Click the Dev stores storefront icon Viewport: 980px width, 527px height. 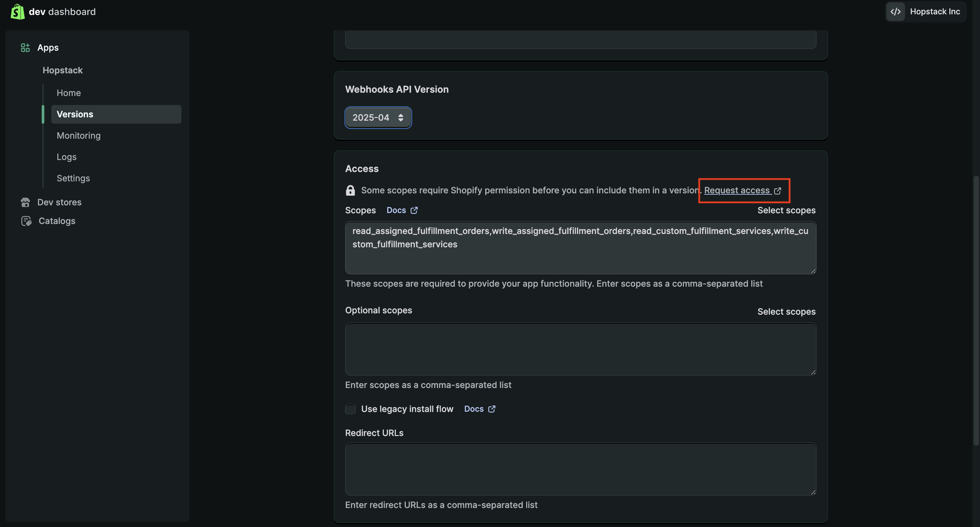[x=25, y=202]
